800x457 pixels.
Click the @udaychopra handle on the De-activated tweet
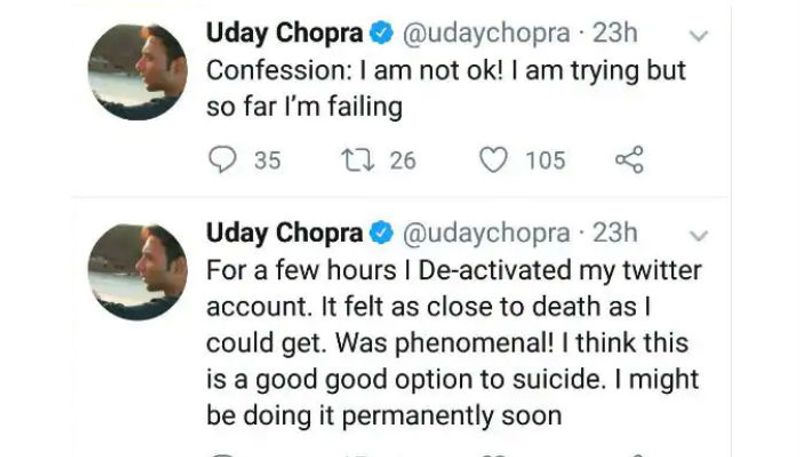[x=486, y=233]
